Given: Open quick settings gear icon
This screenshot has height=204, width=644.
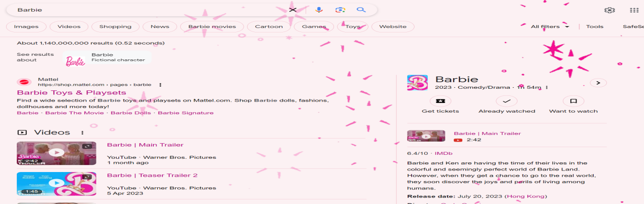Looking at the screenshot, I should tap(609, 10).
